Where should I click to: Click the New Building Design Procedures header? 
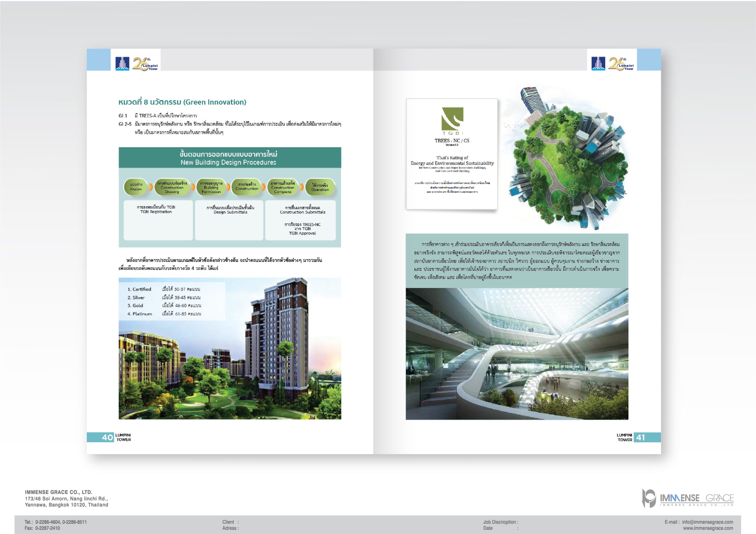pyautogui.click(x=229, y=158)
